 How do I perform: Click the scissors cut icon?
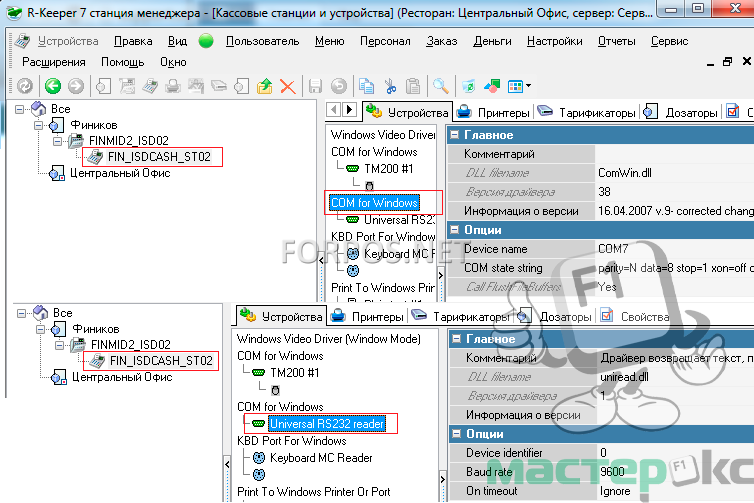tap(389, 86)
